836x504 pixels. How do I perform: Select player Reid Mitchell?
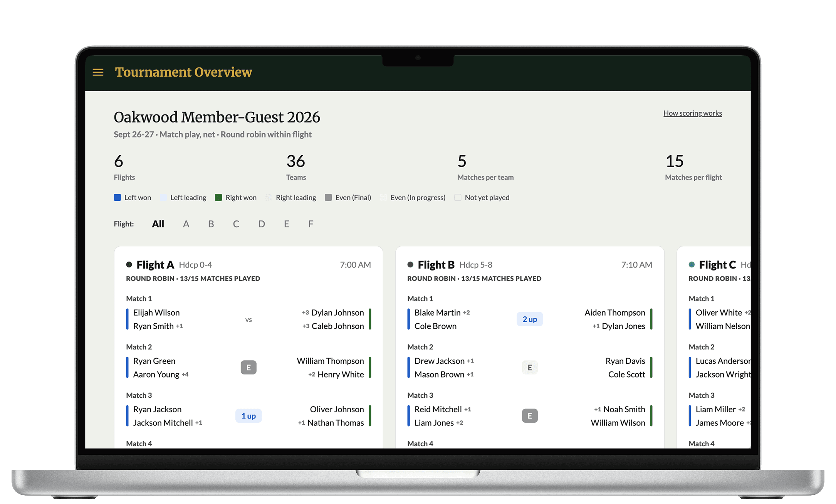438,409
